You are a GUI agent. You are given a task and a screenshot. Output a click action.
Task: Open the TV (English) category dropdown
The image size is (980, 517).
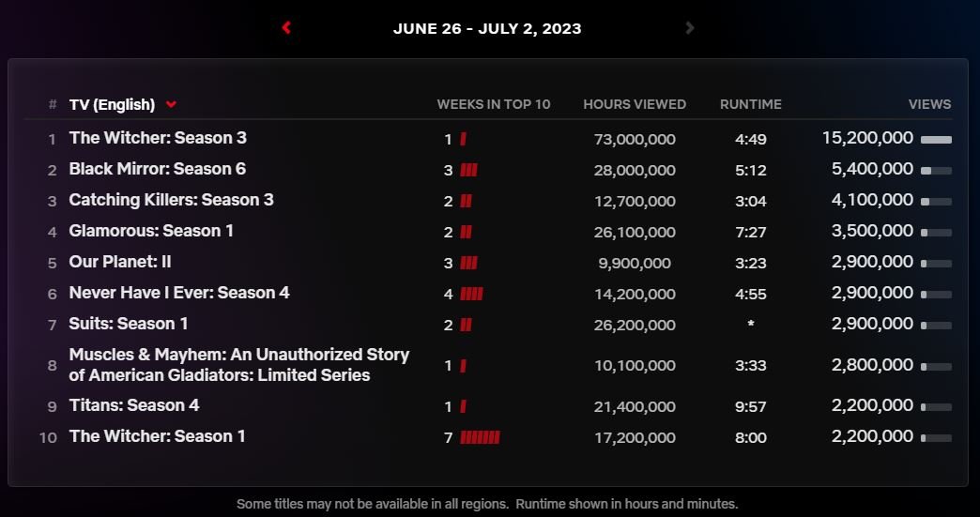click(x=113, y=104)
